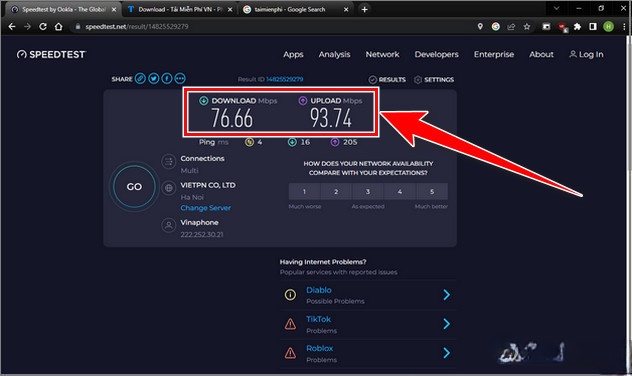Click the Connections multi icon

pos(168,162)
